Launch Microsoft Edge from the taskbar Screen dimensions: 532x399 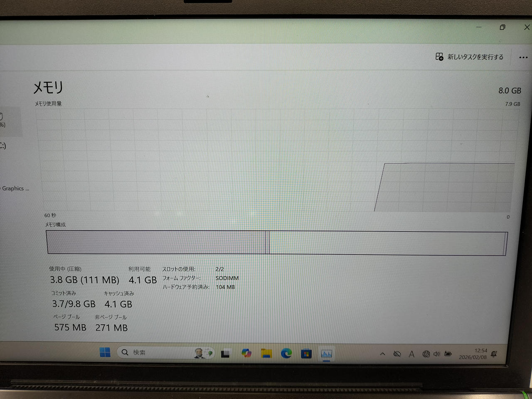point(286,354)
